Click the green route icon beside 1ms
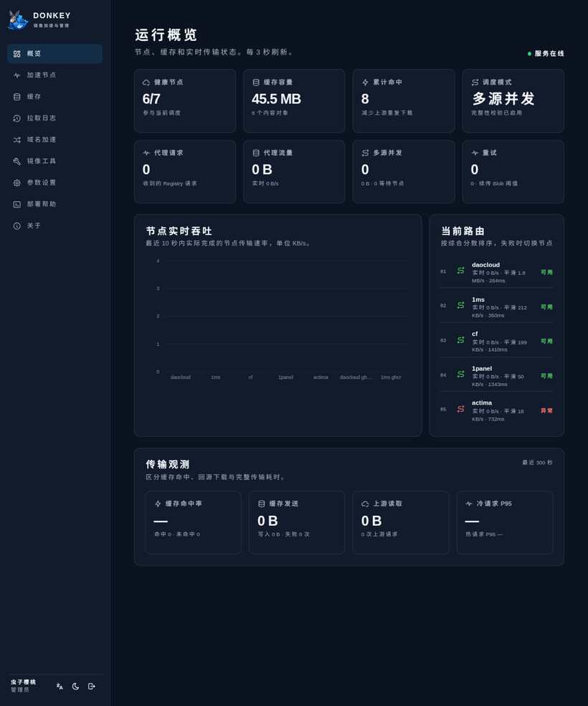588x706 pixels. [460, 305]
